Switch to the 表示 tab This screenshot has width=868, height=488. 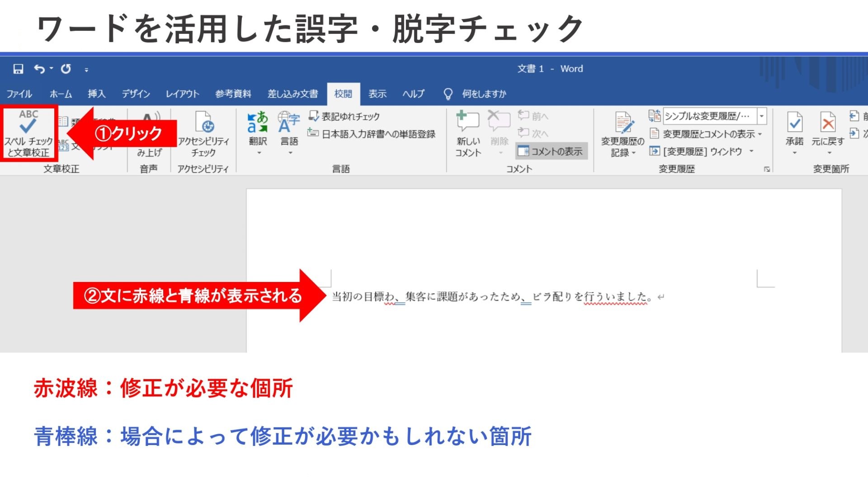[x=377, y=94]
